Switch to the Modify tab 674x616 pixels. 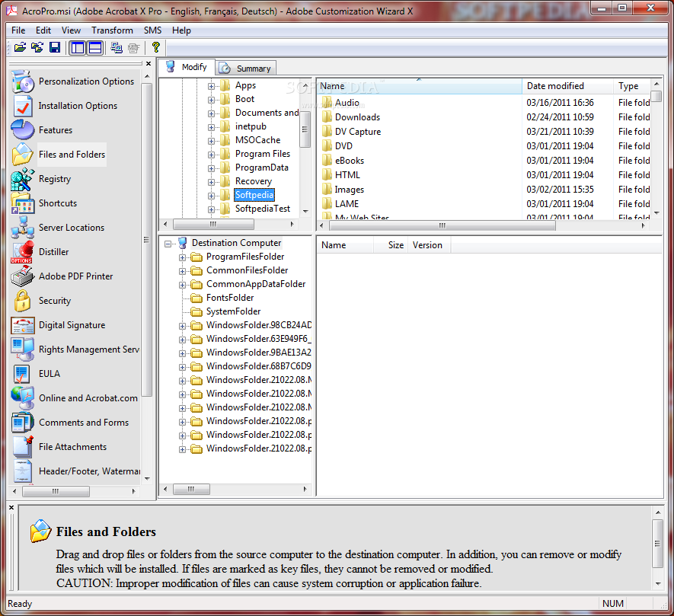[187, 67]
